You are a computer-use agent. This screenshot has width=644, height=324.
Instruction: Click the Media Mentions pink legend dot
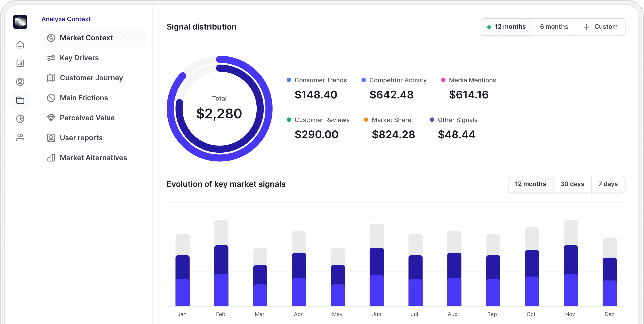[x=443, y=80]
